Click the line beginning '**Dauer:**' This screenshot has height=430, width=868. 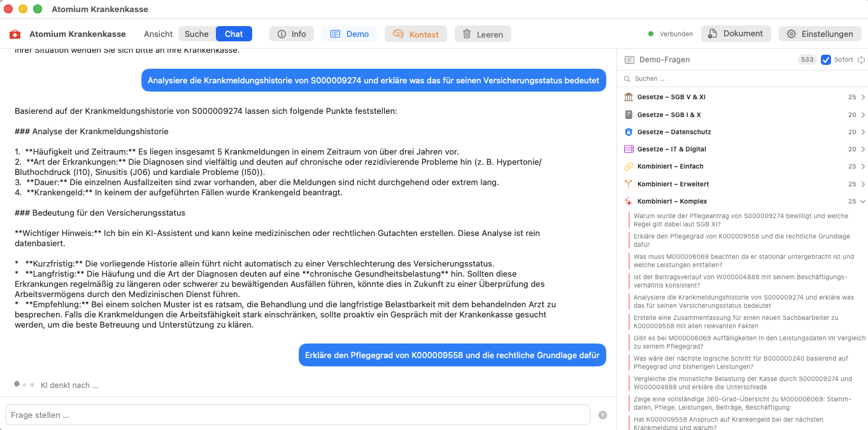(x=257, y=182)
